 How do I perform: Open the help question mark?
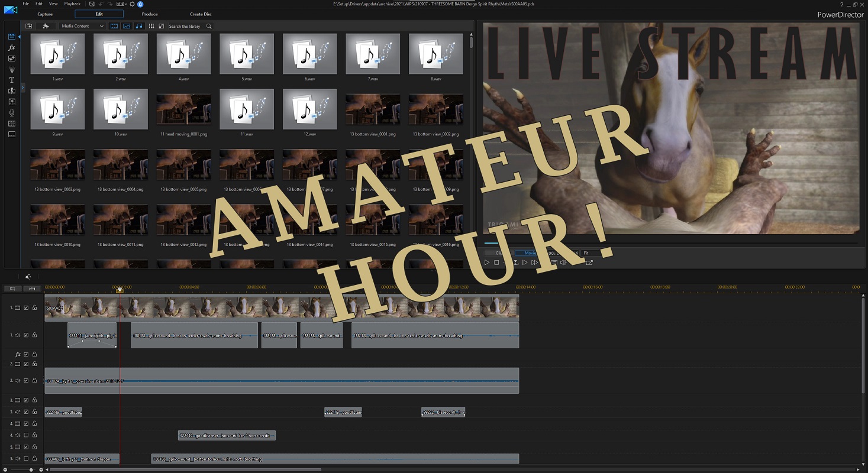(x=841, y=5)
